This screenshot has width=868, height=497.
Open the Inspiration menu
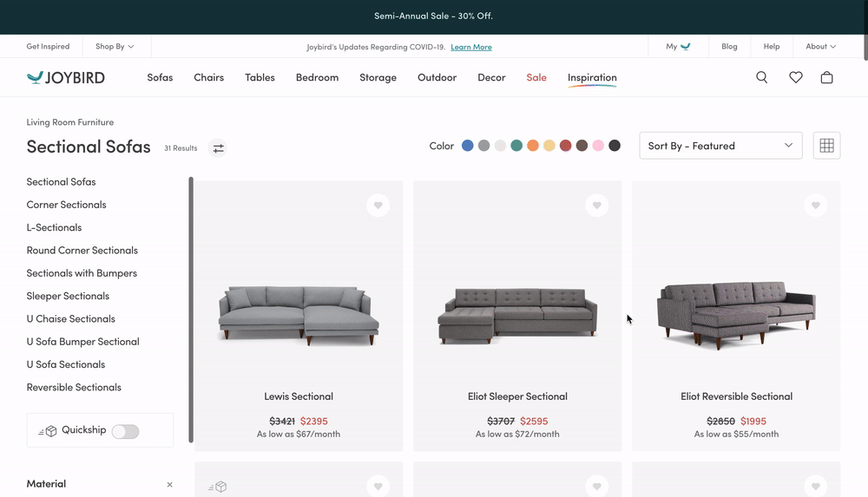pyautogui.click(x=592, y=77)
